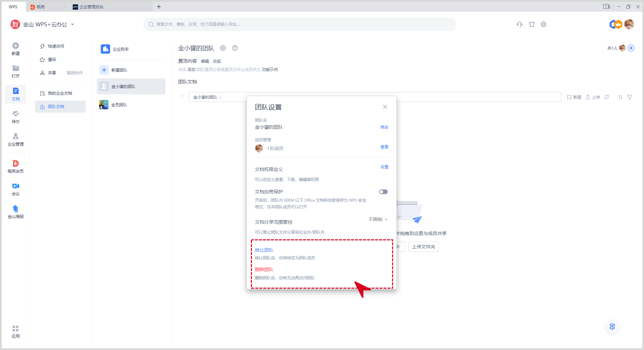Expand the 金山 WPS+云办公 account dropdown
Screen dimensions: 644x350
[72, 24]
